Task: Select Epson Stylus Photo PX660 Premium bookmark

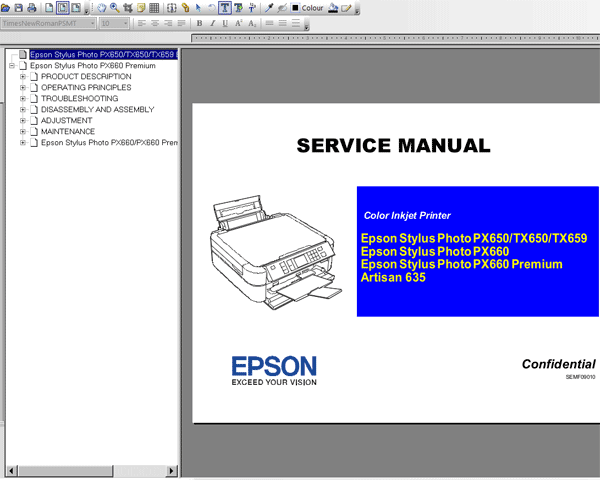Action: coord(93,66)
